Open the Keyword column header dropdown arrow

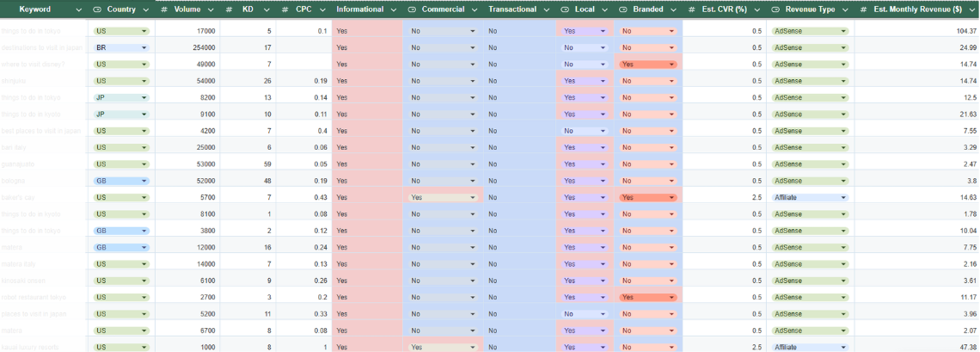coord(79,9)
